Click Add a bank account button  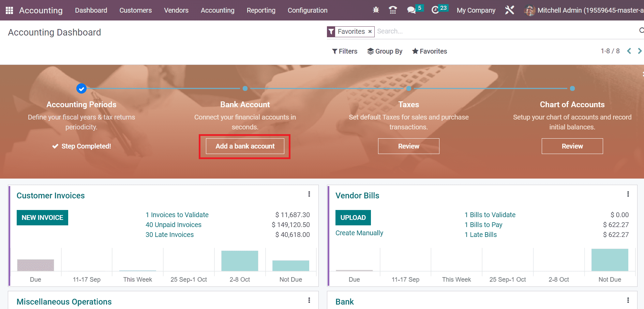(x=245, y=146)
